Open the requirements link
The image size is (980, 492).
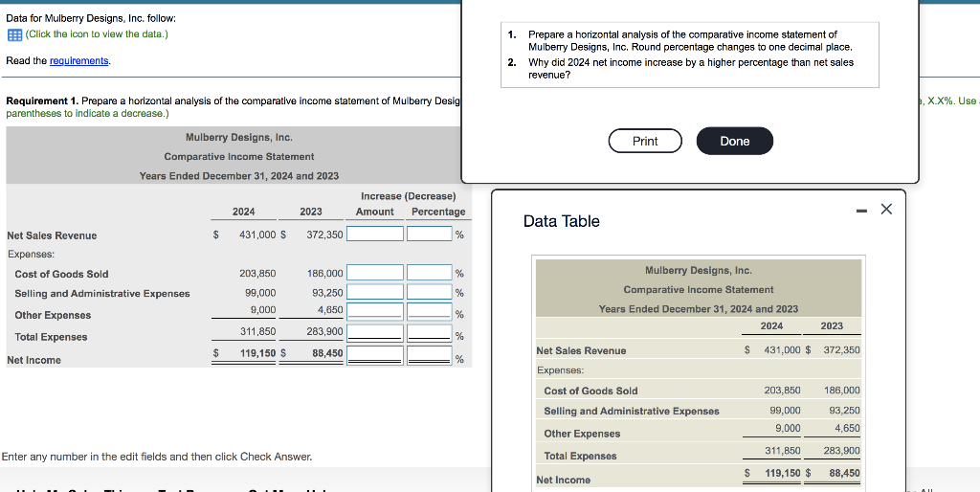tap(78, 60)
